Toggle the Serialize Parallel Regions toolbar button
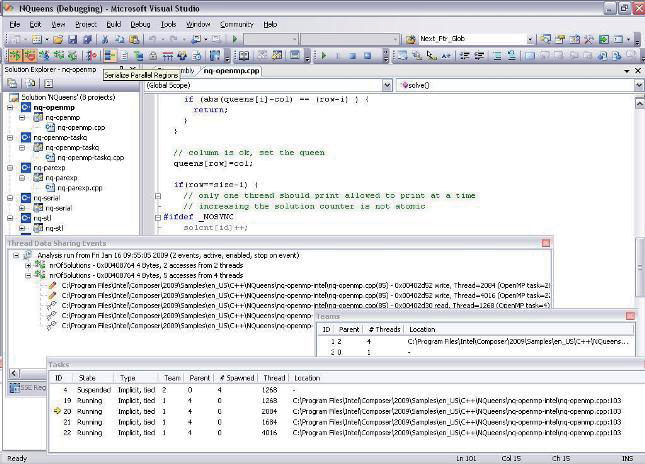The height and width of the screenshot is (464, 645). click(x=109, y=56)
